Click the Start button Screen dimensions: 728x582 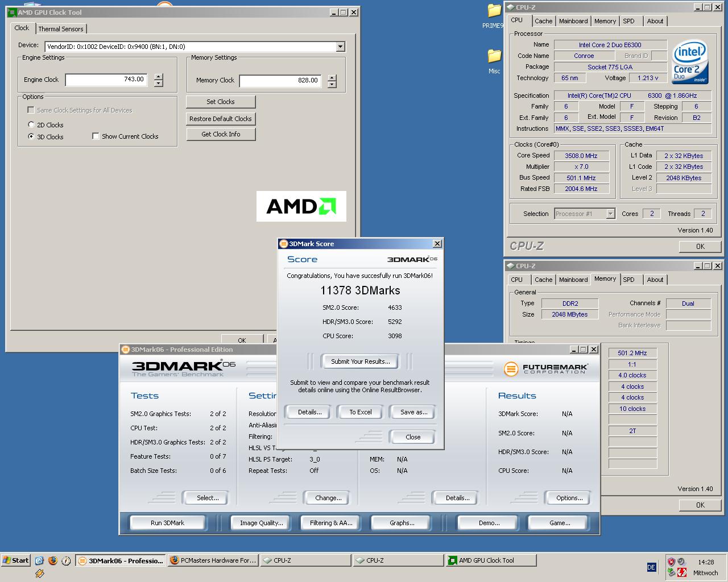coord(15,560)
